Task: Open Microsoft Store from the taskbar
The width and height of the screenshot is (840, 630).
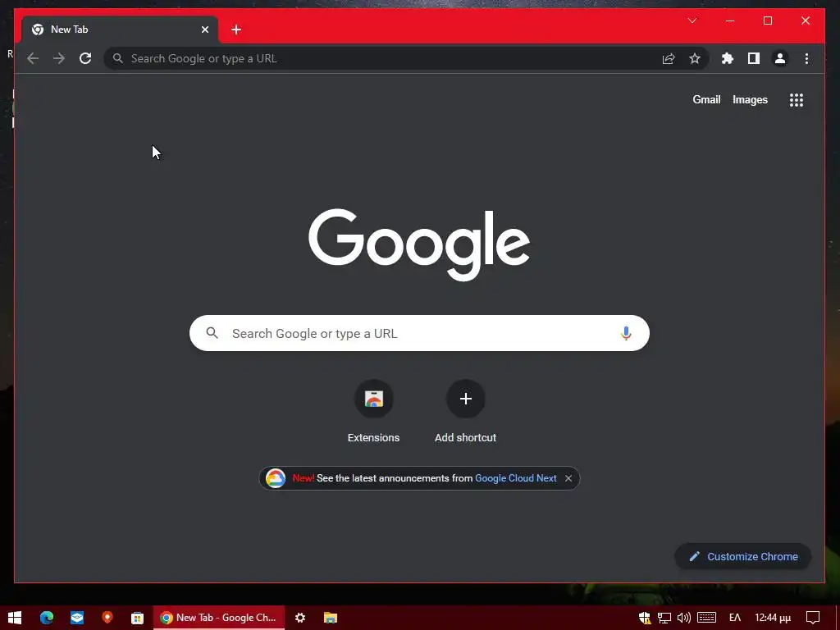Action: [x=138, y=618]
